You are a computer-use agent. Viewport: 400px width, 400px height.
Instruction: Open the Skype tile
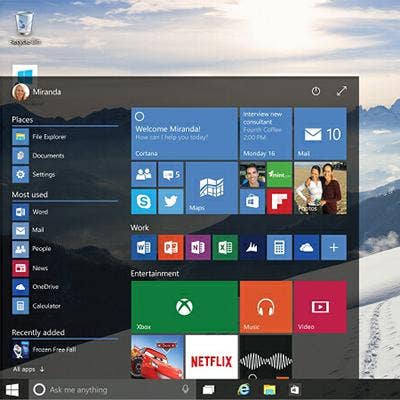[x=144, y=201]
